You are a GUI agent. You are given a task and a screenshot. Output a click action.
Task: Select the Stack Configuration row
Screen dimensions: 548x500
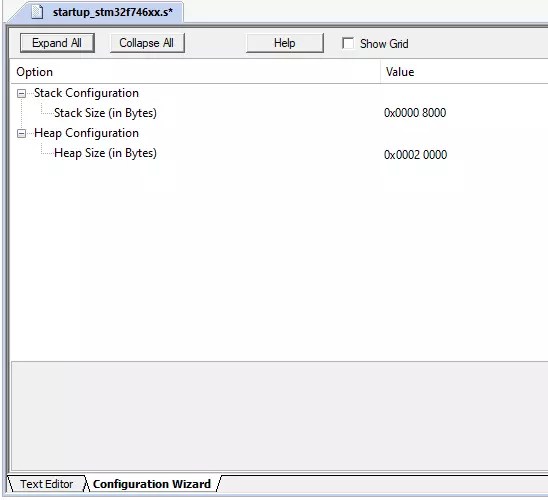point(86,93)
